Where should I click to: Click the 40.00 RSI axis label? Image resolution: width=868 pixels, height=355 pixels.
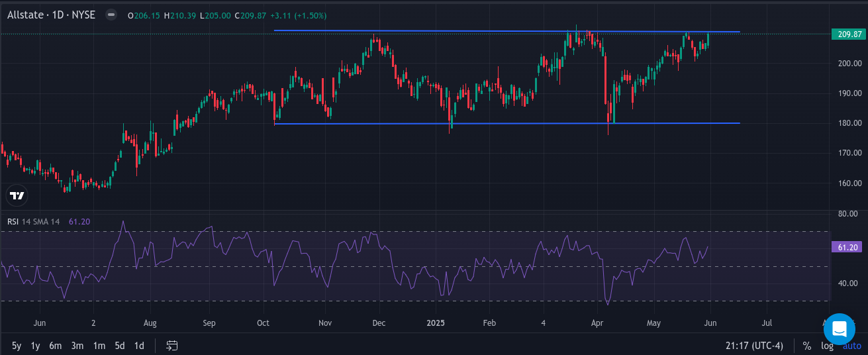coord(848,283)
